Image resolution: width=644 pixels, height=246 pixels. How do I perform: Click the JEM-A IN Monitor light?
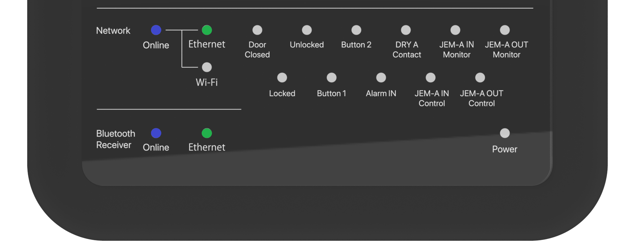click(455, 30)
